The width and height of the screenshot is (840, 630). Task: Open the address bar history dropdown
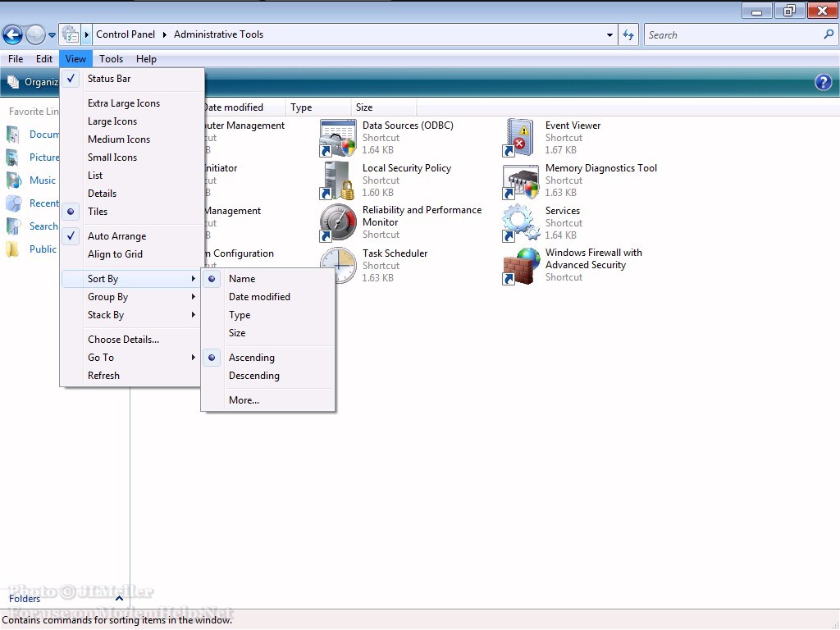point(609,34)
